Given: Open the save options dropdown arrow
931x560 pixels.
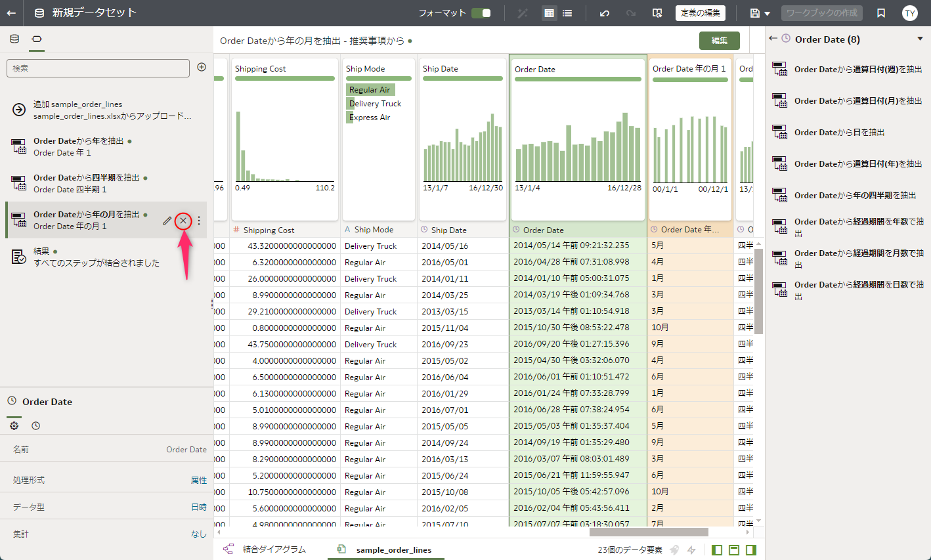Looking at the screenshot, I should [x=768, y=14].
